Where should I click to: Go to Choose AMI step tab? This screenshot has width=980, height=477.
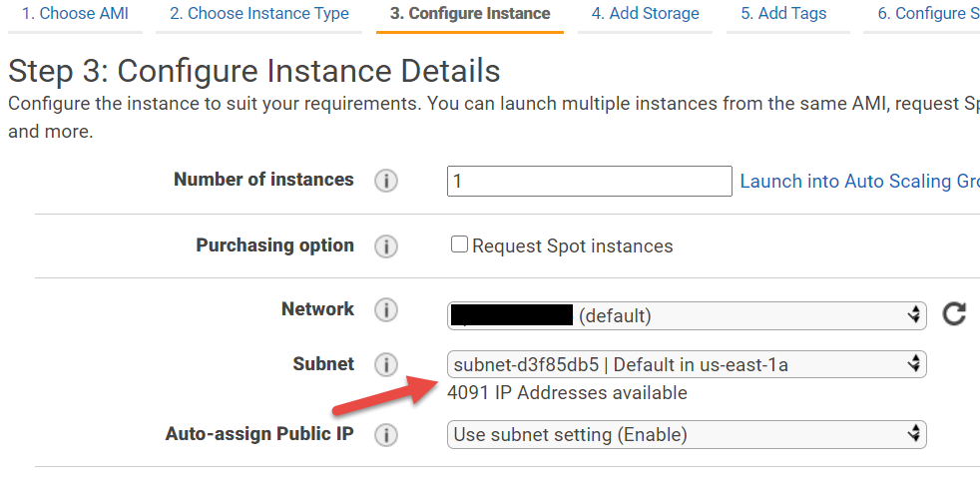76,14
